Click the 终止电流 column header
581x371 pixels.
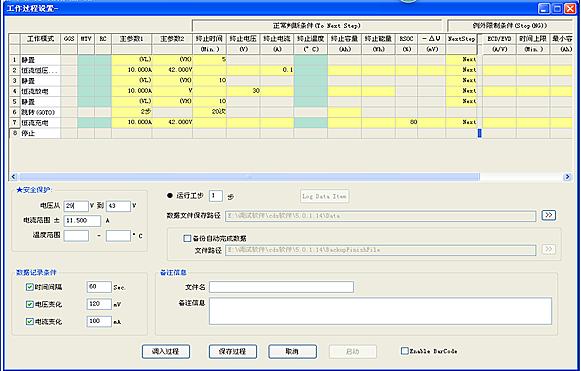[277, 39]
